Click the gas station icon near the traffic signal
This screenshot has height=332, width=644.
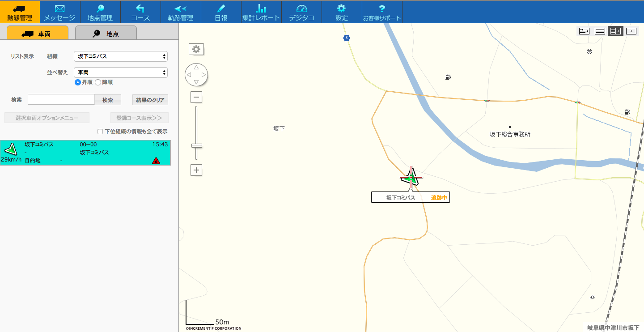click(448, 77)
